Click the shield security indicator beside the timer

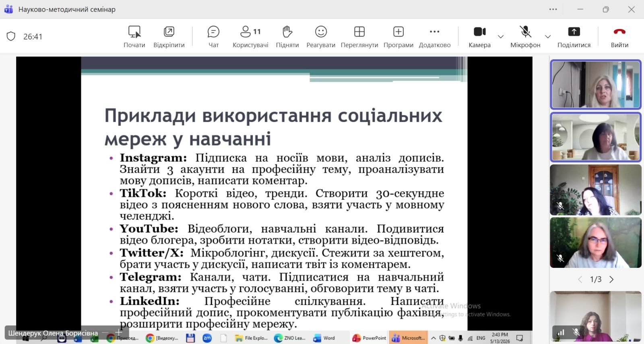pos(11,37)
